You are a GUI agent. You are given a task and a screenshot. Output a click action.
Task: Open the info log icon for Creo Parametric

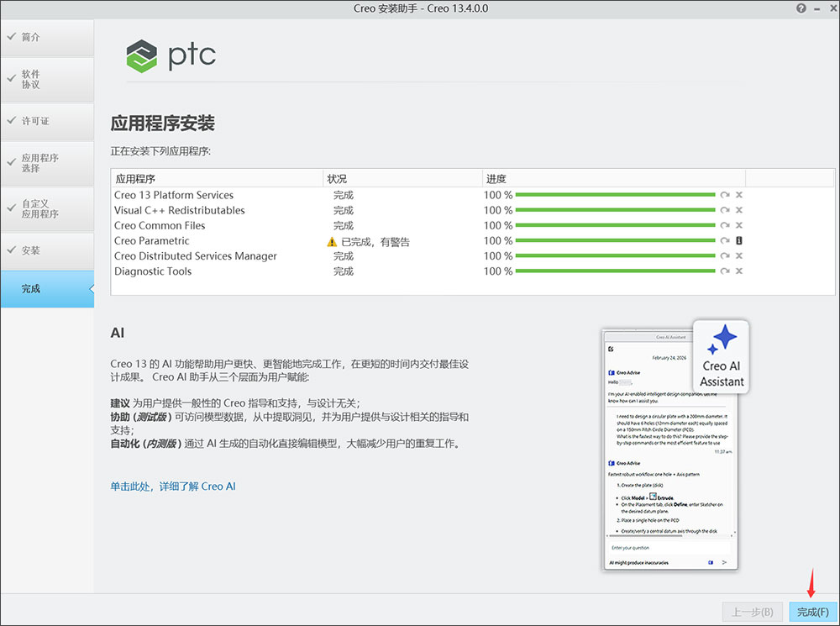pyautogui.click(x=739, y=240)
